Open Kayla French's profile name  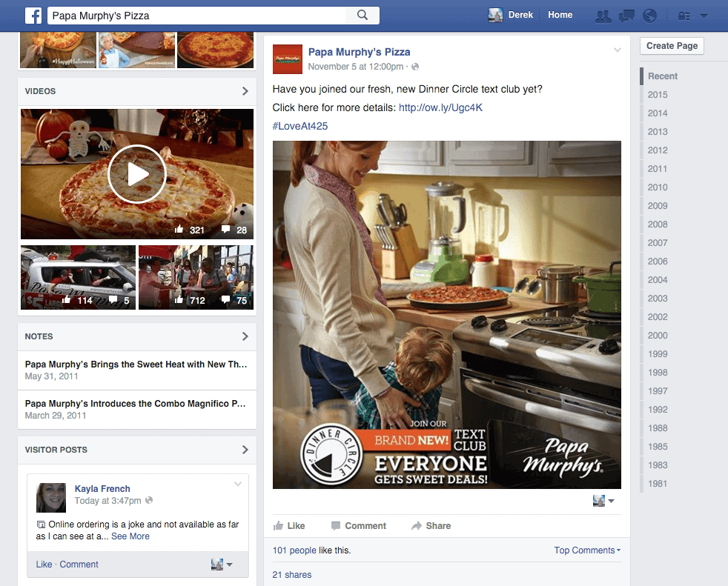tap(102, 488)
